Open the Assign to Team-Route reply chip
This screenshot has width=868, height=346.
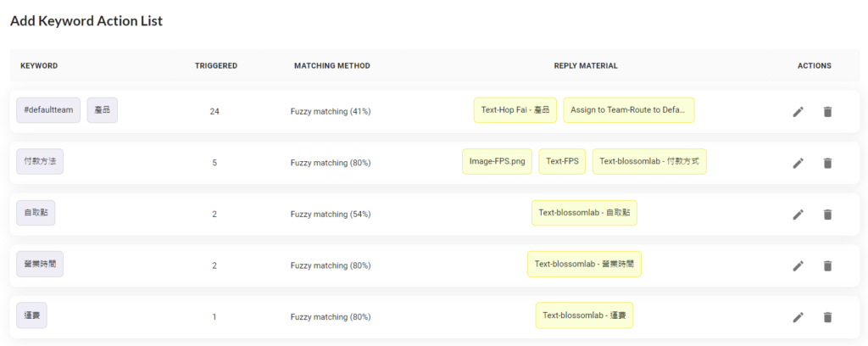pyautogui.click(x=628, y=110)
